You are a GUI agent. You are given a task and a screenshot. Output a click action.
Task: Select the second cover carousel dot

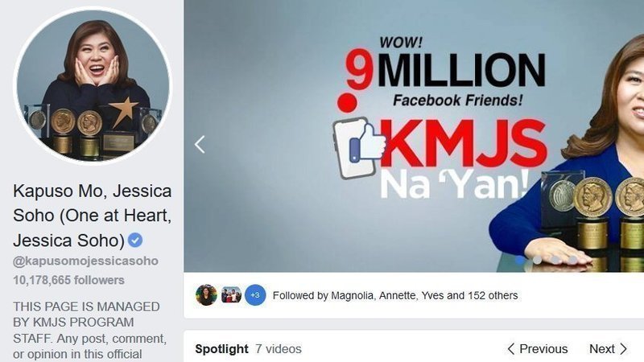pyautogui.click(x=537, y=260)
